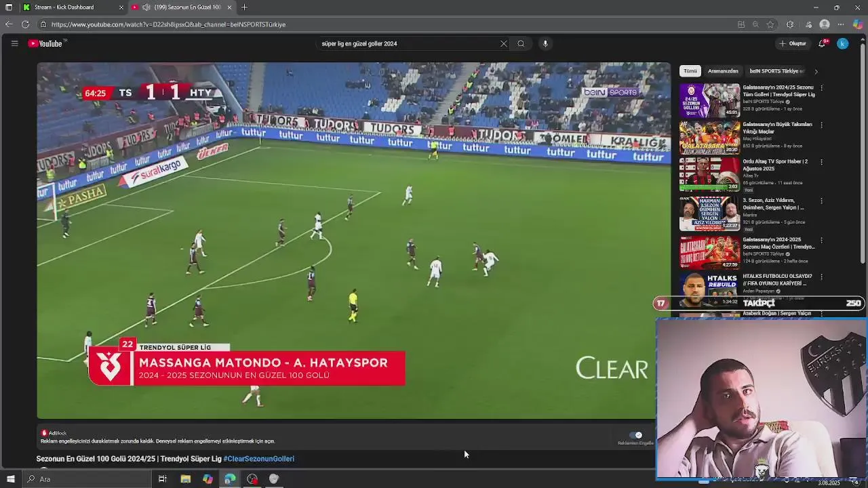Go to YouTube home via logo

click(45, 43)
